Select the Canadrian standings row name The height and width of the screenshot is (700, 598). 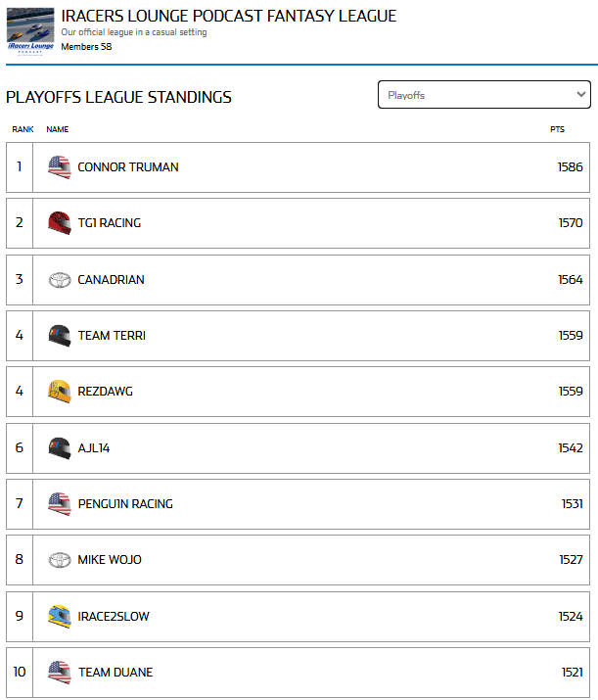tap(111, 280)
